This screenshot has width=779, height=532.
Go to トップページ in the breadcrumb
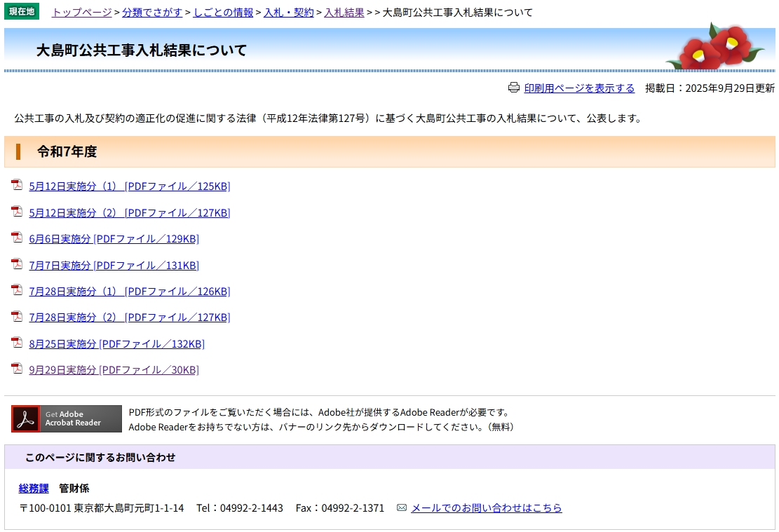[81, 13]
